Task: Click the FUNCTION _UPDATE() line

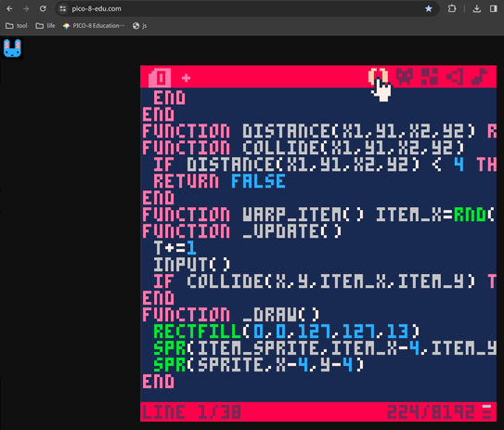Action: 241,231
